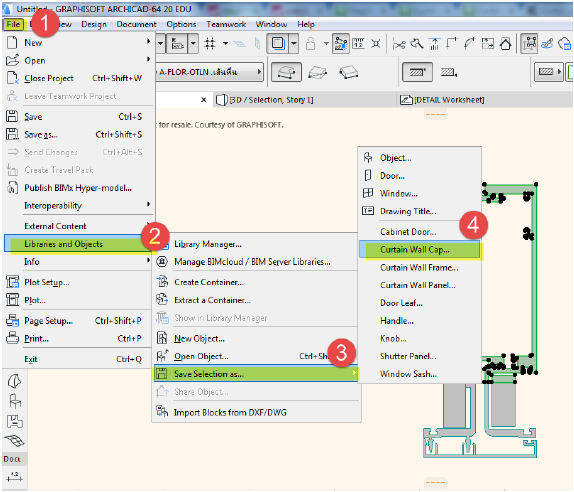This screenshot has width=574, height=492.
Task: Select New Object... entry
Action: coord(256,339)
